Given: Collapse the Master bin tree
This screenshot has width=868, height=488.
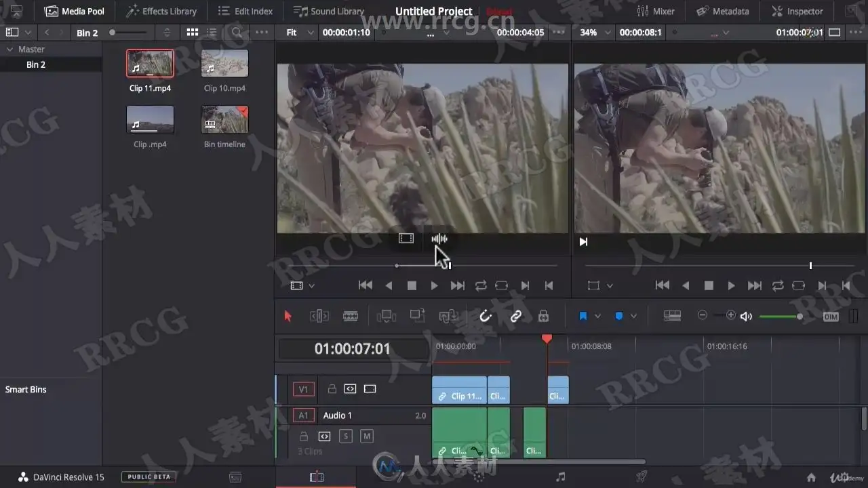Looking at the screenshot, I should click(10, 49).
